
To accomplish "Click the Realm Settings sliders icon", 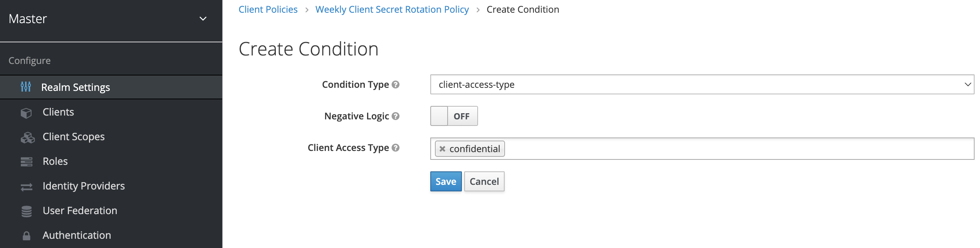I will pos(26,87).
